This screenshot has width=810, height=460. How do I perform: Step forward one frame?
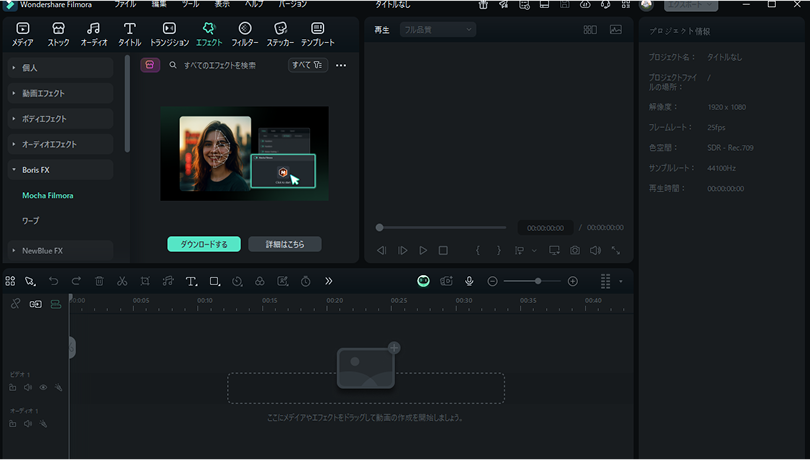point(402,251)
